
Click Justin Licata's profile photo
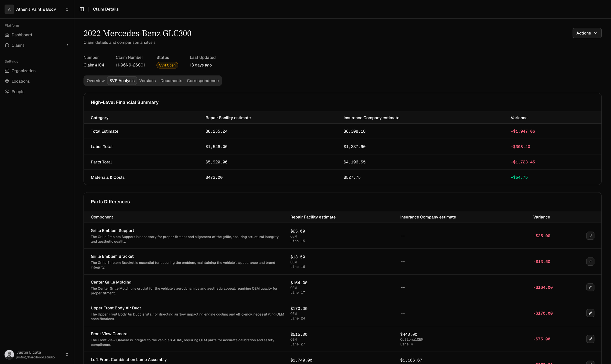click(x=9, y=355)
